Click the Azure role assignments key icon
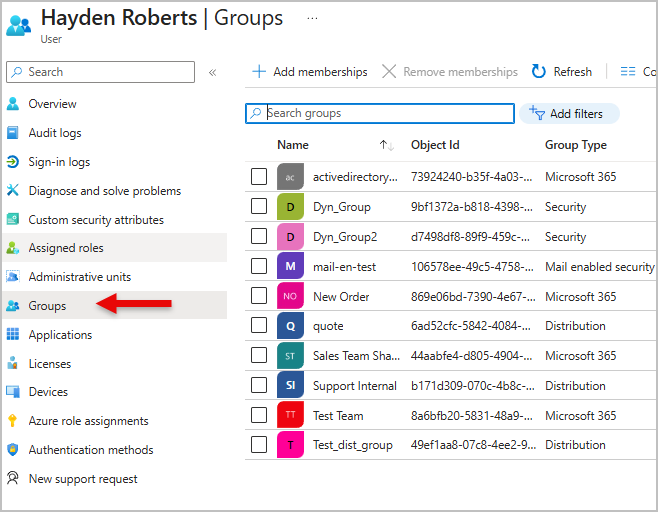 point(13,421)
